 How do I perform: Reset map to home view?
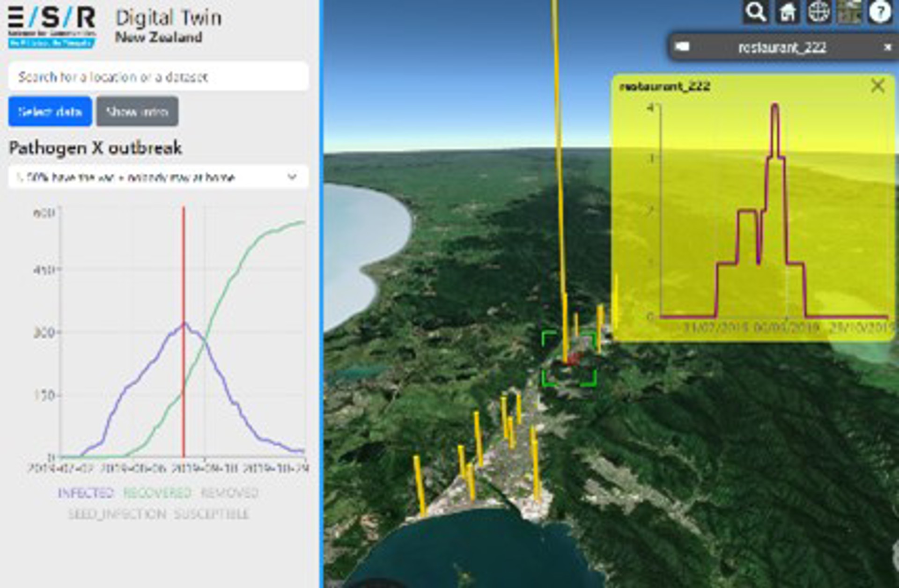point(787,12)
